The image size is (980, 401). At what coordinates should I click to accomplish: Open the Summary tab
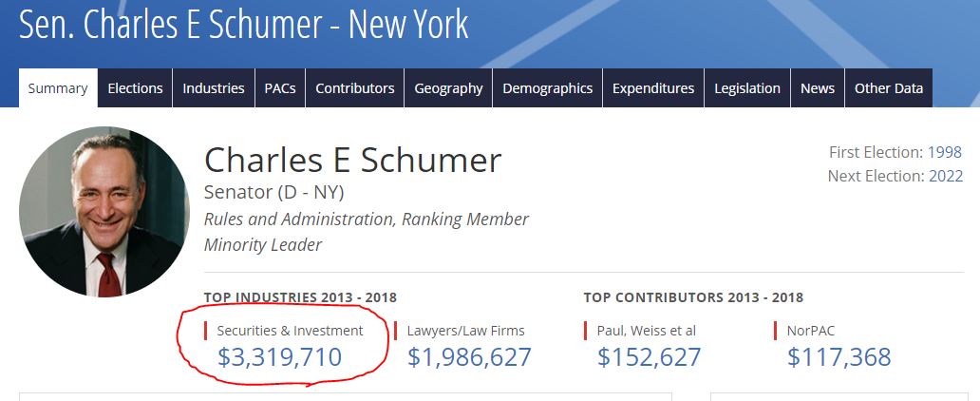58,88
